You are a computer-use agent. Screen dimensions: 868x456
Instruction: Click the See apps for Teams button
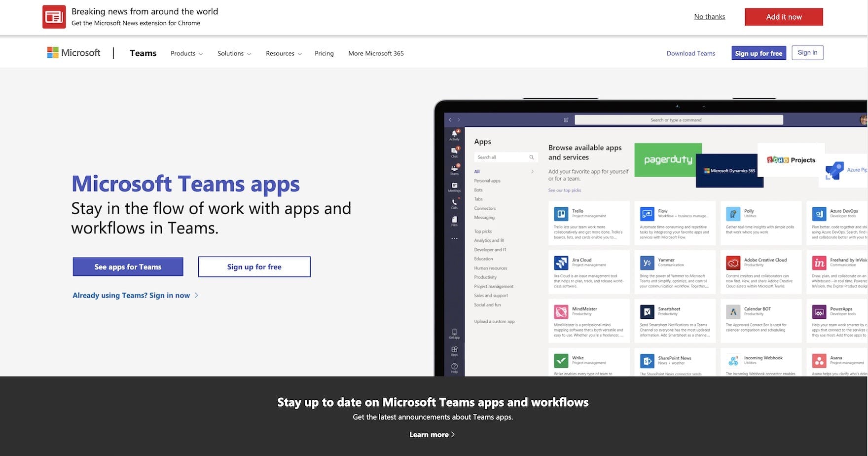click(128, 267)
